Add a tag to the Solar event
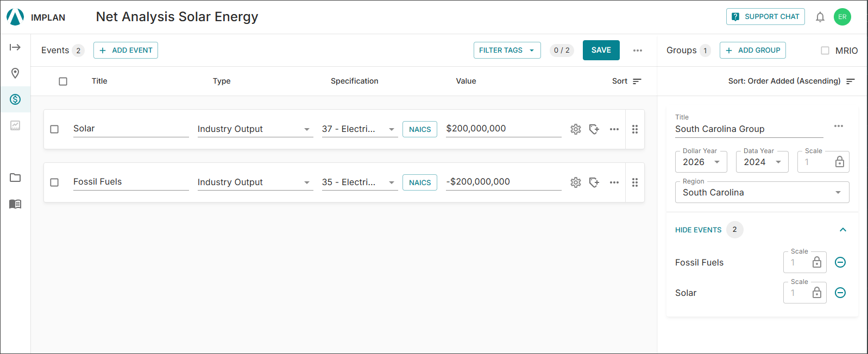 [x=594, y=129]
